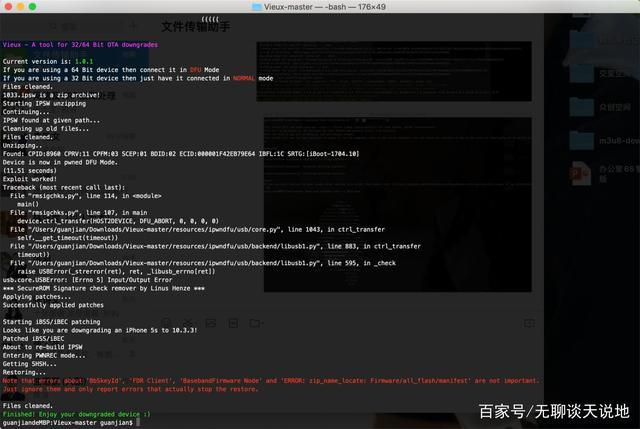Click the red "Note that errors about" warning line
Image resolution: width=640 pixels, height=429 pixels.
(271, 380)
